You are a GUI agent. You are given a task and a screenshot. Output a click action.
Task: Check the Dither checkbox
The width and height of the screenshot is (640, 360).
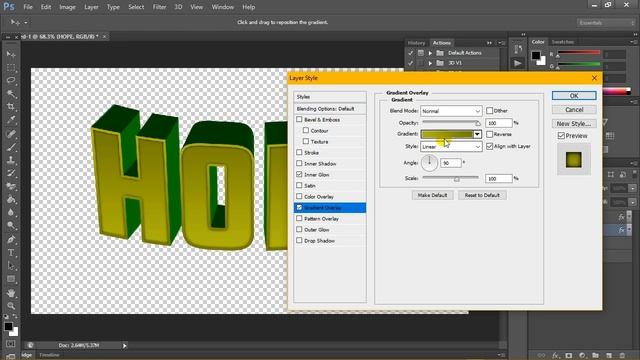pos(489,111)
